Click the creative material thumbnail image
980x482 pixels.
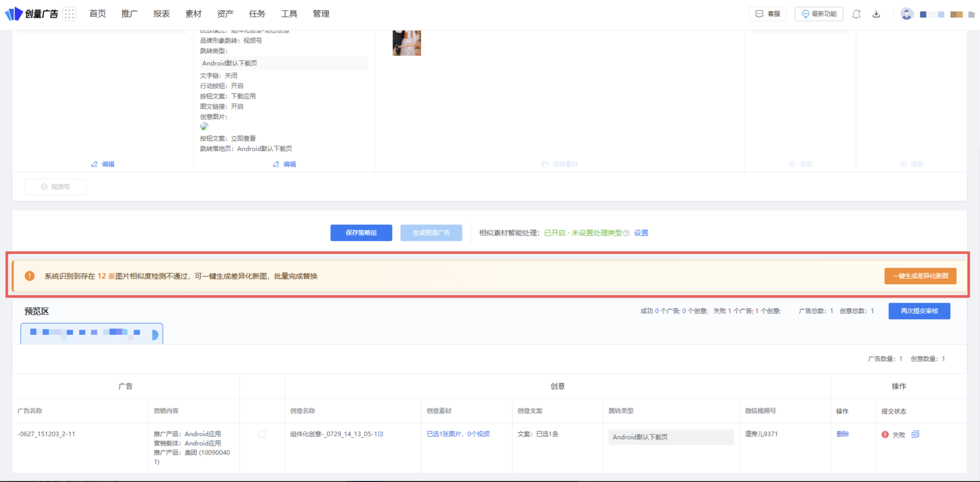[407, 43]
